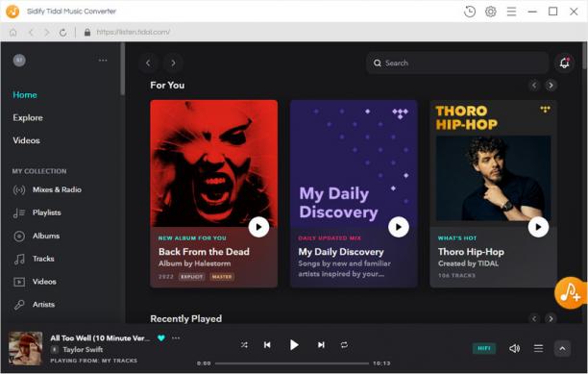Open the hamburger menu in title bar
This screenshot has height=374, width=588.
[511, 12]
